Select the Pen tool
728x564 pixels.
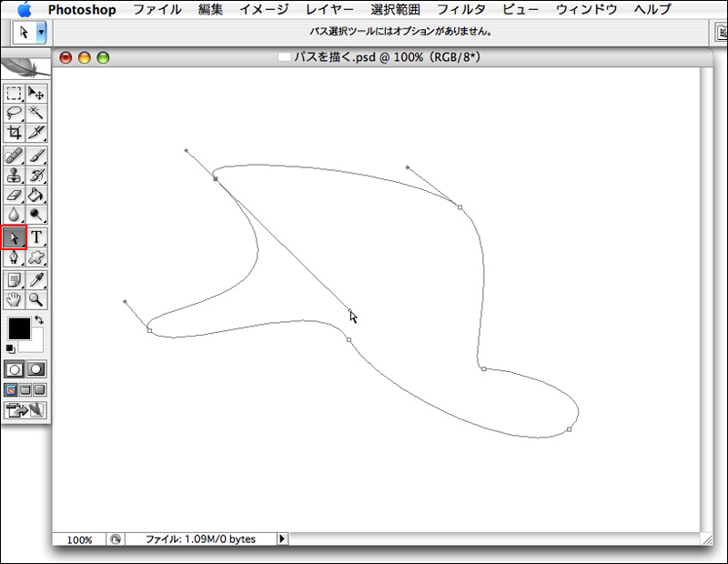[14, 258]
